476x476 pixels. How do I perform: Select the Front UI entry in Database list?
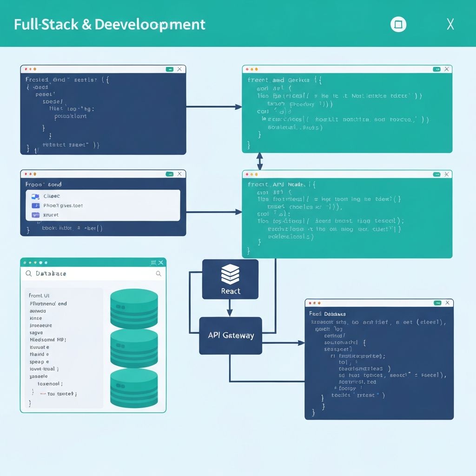coord(40,295)
